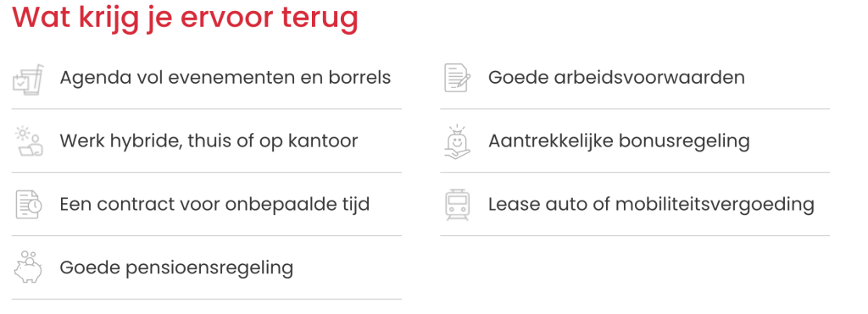The height and width of the screenshot is (314, 868).
Task: Select 'Werk hybride, thuis of op kantoor' text
Action: click(209, 141)
